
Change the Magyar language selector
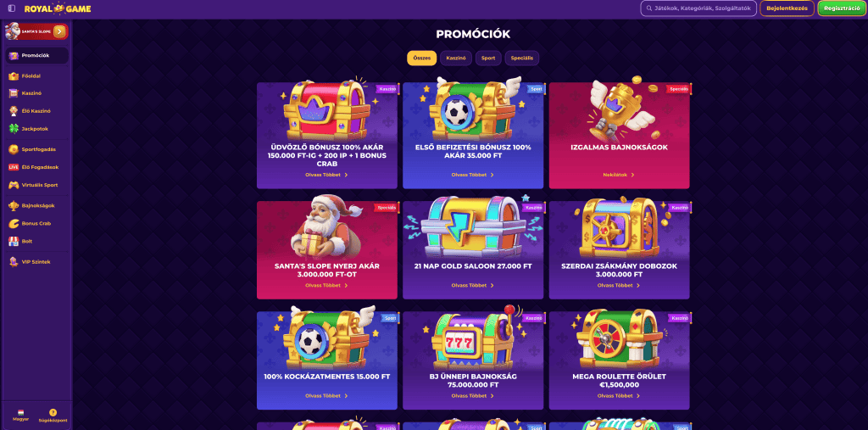click(x=20, y=416)
